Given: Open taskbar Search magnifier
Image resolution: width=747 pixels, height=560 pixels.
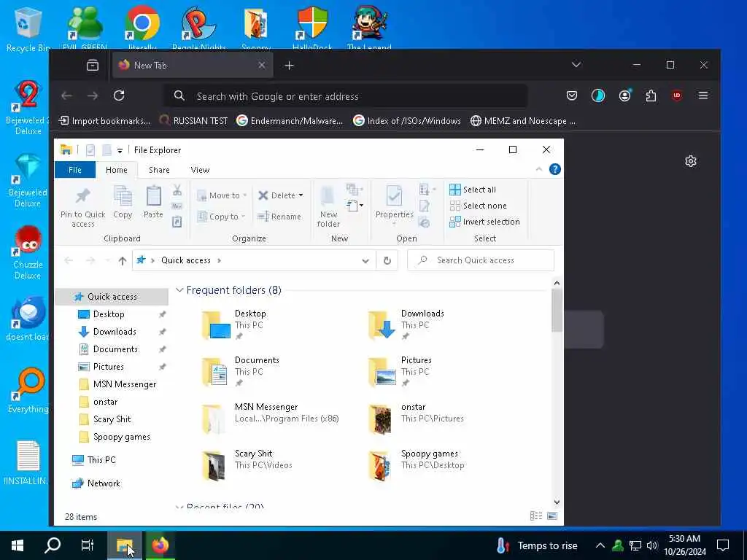Looking at the screenshot, I should click(52, 545).
